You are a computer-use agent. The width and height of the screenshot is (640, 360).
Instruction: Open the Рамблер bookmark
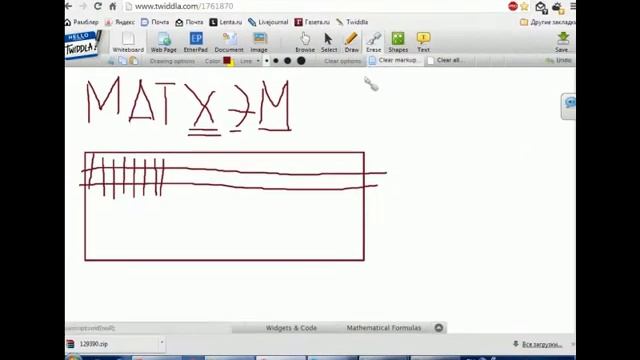pyautogui.click(x=82, y=22)
